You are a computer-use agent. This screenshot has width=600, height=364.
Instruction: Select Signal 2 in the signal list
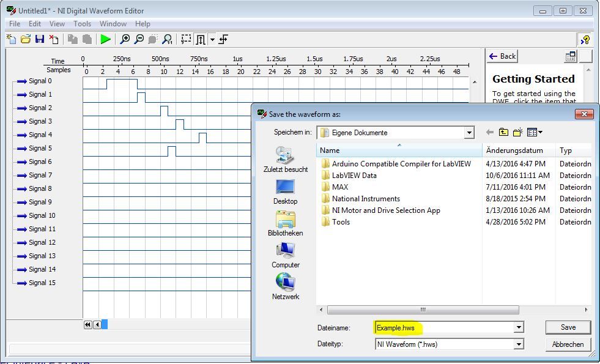coord(40,108)
